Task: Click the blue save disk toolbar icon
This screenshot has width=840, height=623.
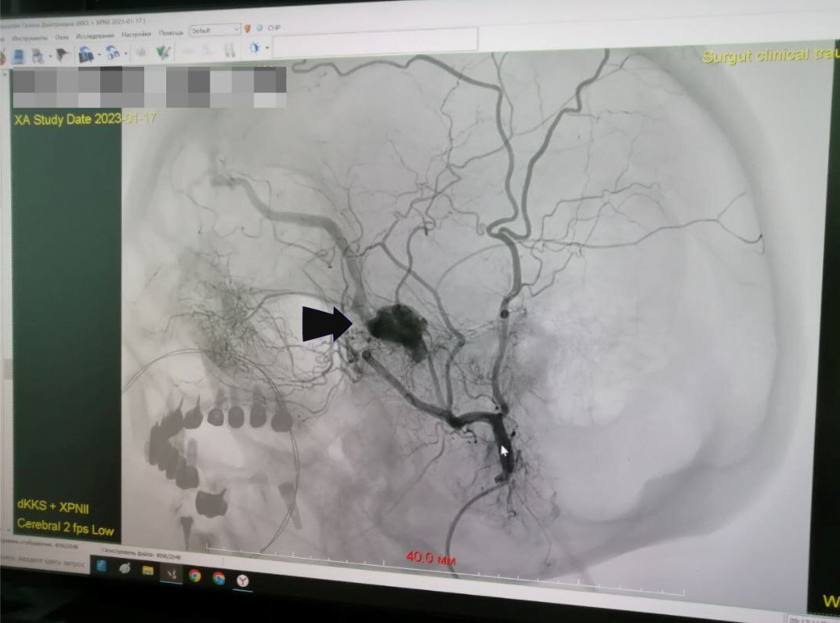Action: 18,56
